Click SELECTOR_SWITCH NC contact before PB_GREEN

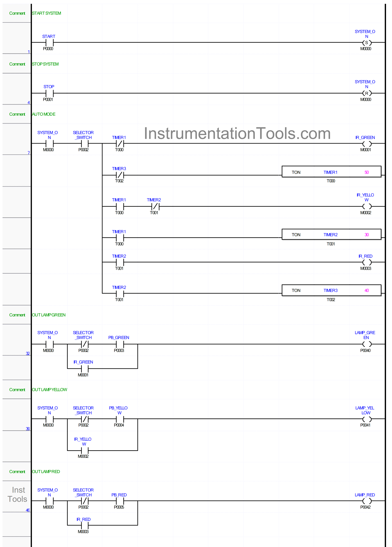pyautogui.click(x=85, y=344)
